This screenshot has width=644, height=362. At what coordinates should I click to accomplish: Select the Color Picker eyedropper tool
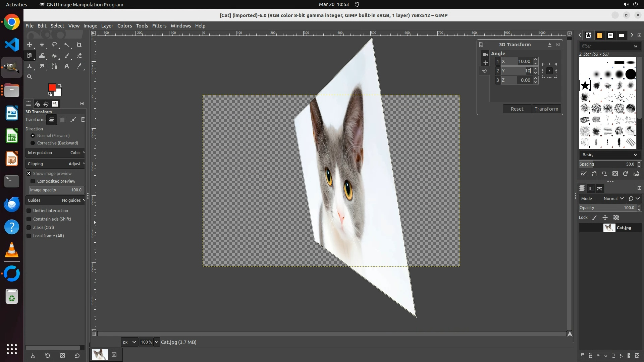pyautogui.click(x=79, y=66)
